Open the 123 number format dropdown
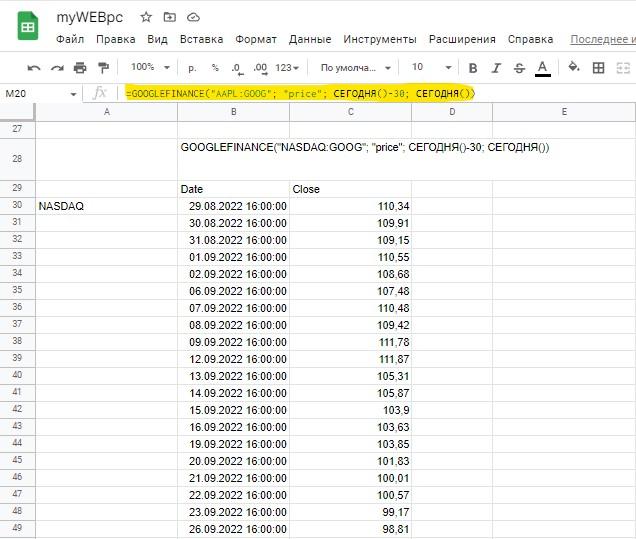The image size is (636, 539). [287, 68]
